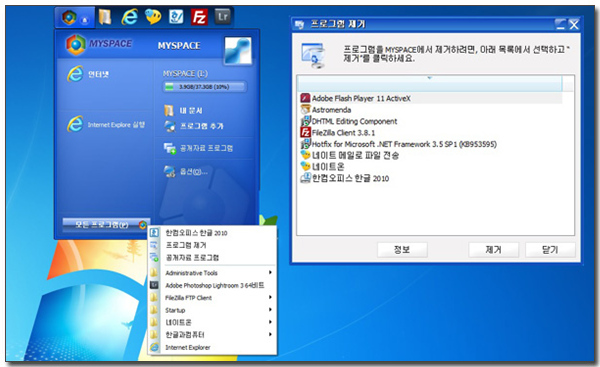Screen dimensions: 600x367
Task: Click the 모든 프로그램(P) button
Action: point(105,225)
